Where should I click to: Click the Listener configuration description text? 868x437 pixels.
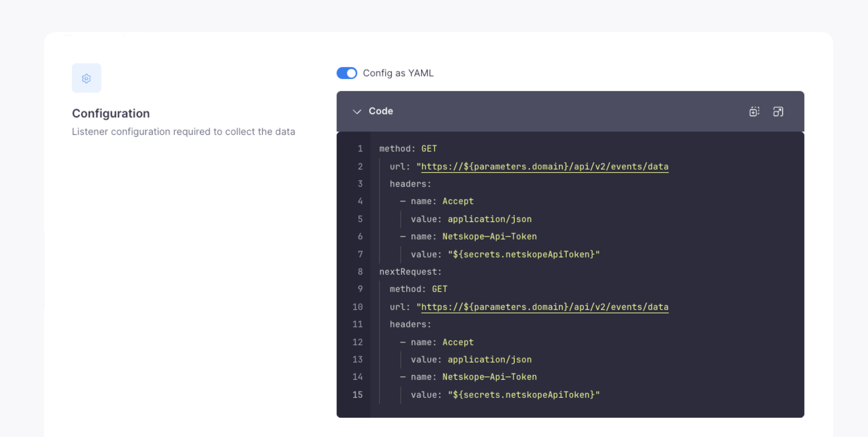[x=183, y=132]
